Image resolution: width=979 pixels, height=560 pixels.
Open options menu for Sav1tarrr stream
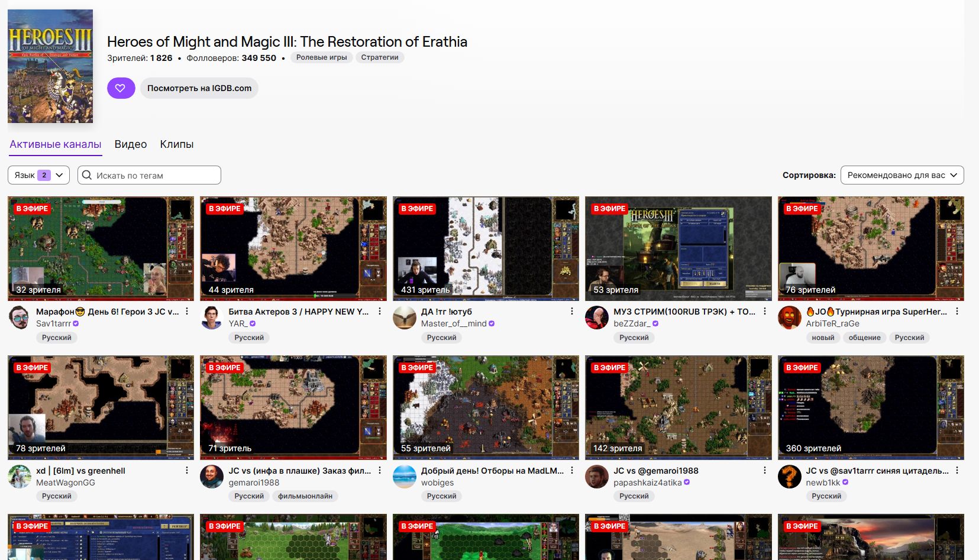point(187,311)
